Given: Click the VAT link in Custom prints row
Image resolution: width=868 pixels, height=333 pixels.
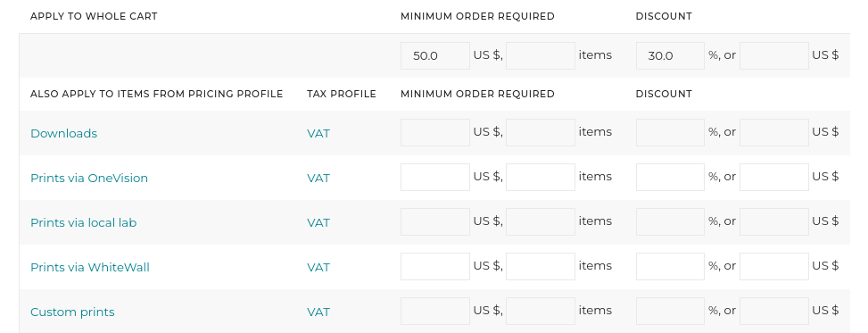Looking at the screenshot, I should click(x=318, y=312).
